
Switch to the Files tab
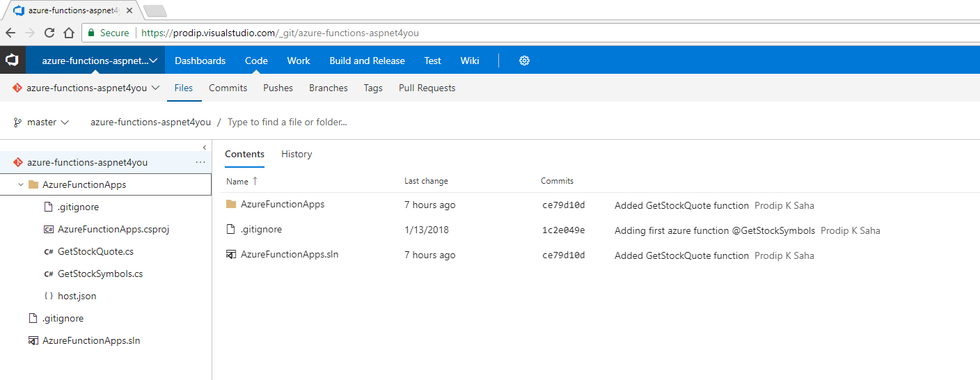[184, 88]
